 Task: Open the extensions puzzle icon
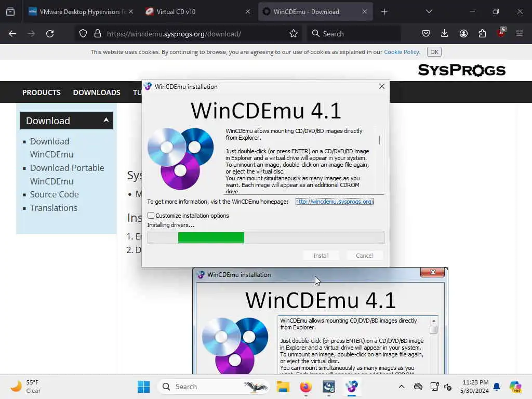482,34
